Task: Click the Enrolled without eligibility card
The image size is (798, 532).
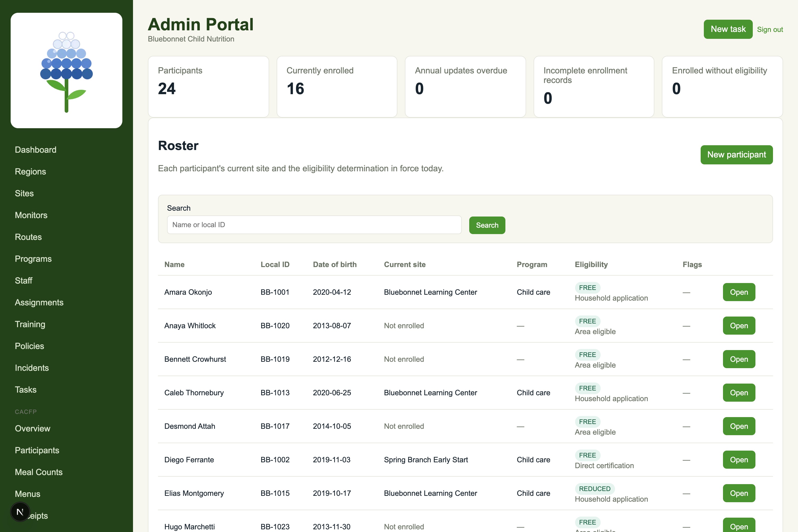Action: point(722,87)
